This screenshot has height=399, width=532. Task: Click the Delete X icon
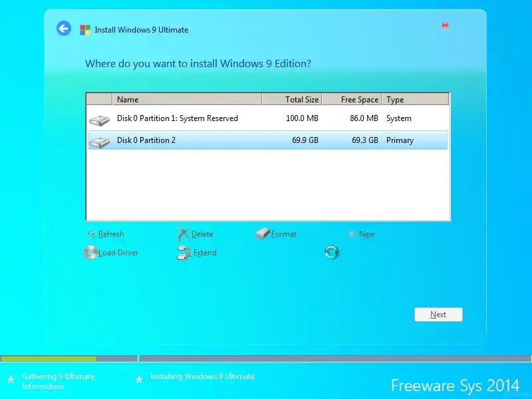[x=183, y=234]
